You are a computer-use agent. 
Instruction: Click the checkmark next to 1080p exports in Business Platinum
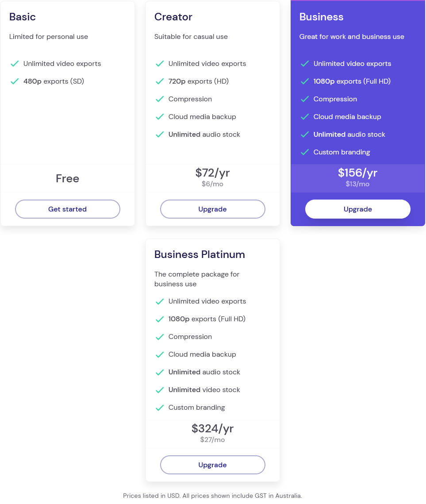point(160,319)
